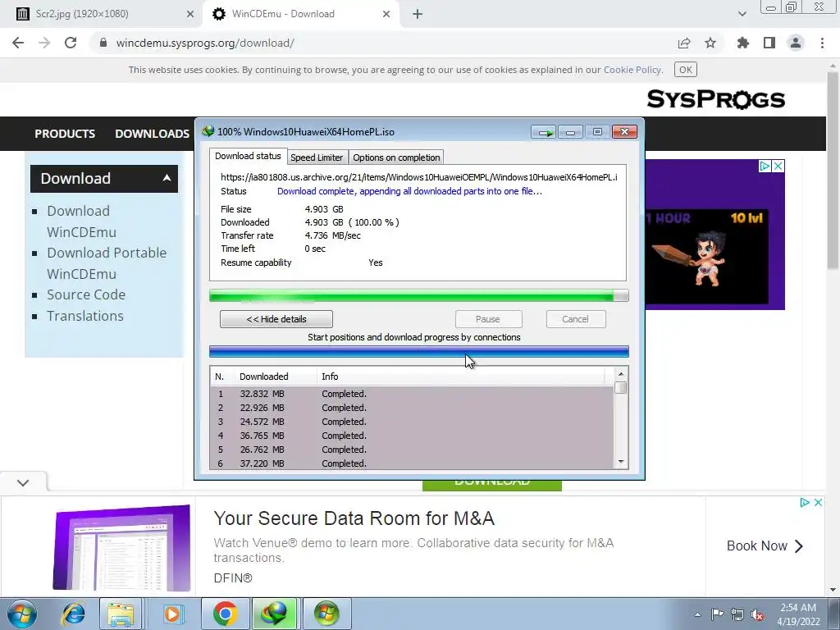Open network icon in system tray
Viewport: 840px width, 630px height.
click(737, 614)
